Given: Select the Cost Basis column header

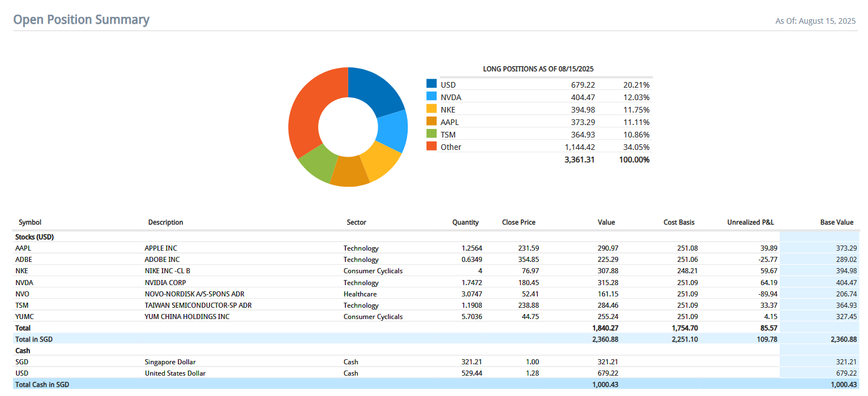Looking at the screenshot, I should (x=679, y=222).
